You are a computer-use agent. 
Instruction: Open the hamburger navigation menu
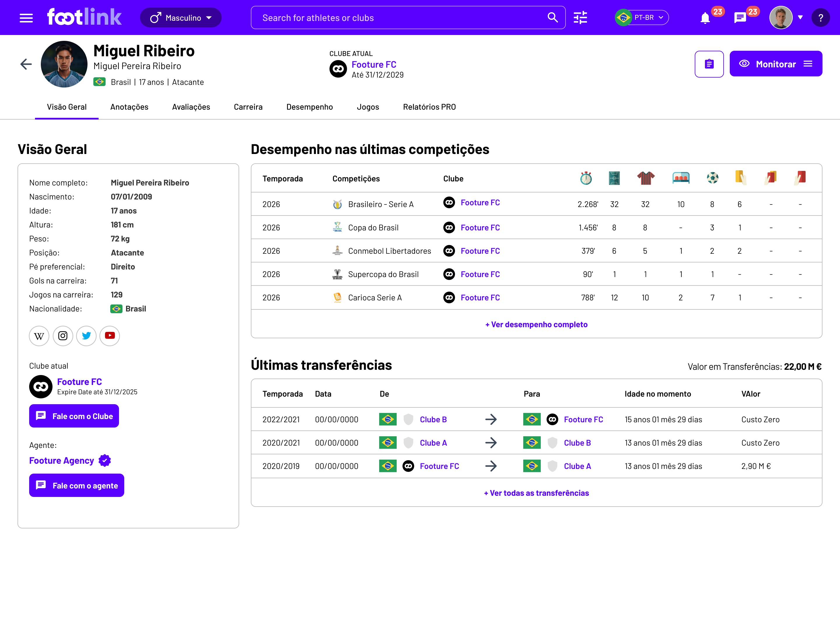coord(26,17)
